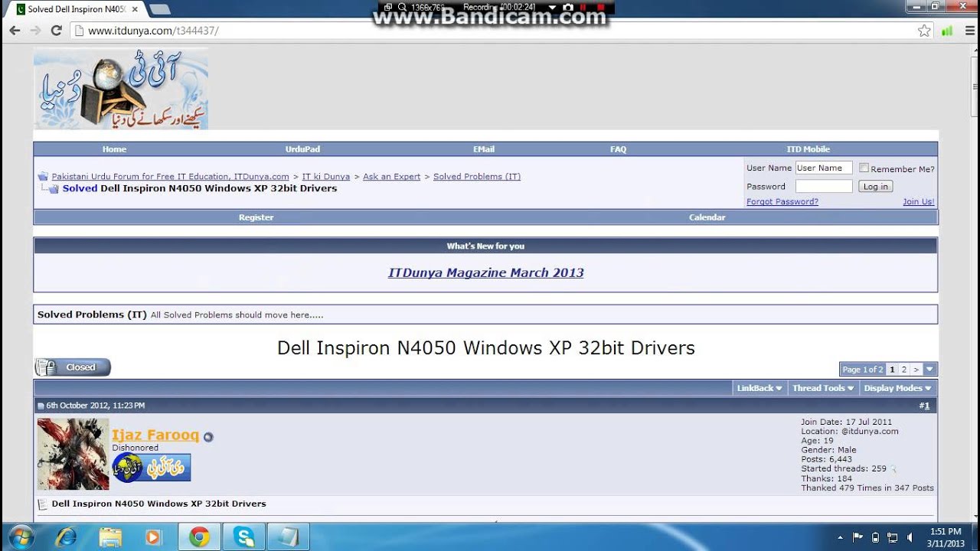
Task: Click the rank badge under Dishonored
Action: tap(152, 468)
